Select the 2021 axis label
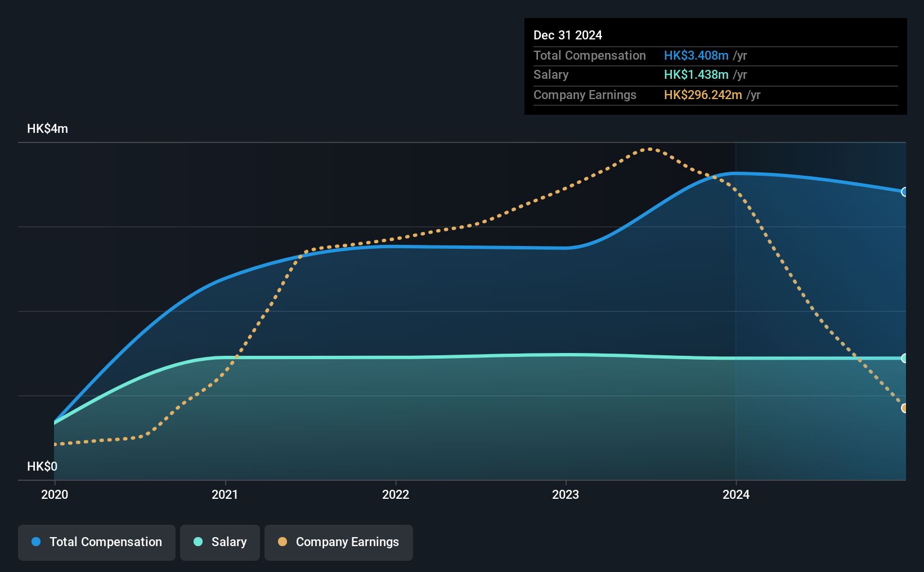 225,494
